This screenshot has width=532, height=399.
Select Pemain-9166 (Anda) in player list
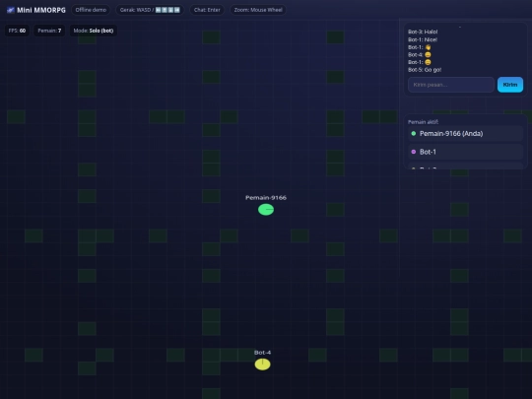pyautogui.click(x=465, y=134)
